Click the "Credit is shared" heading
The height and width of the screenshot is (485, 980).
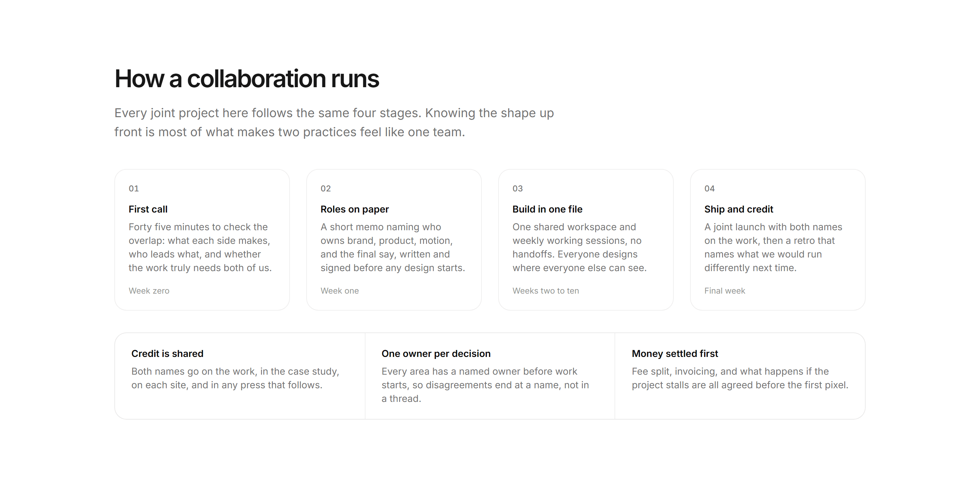click(167, 354)
